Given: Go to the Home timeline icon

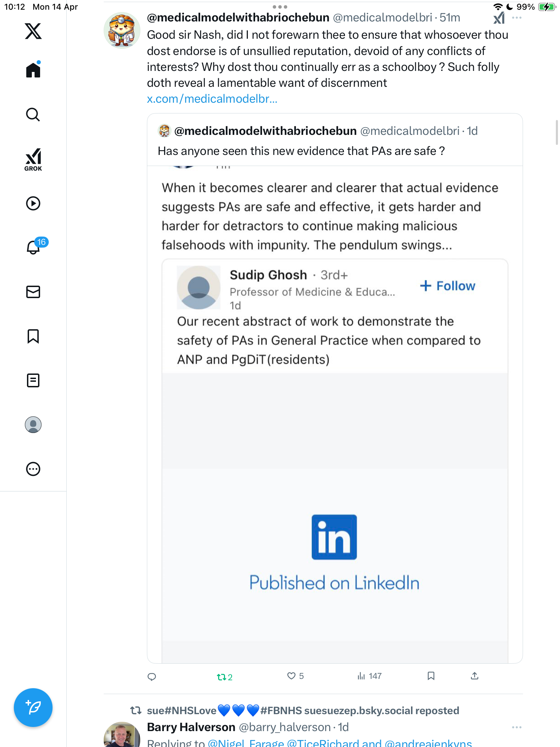Looking at the screenshot, I should point(33,70).
